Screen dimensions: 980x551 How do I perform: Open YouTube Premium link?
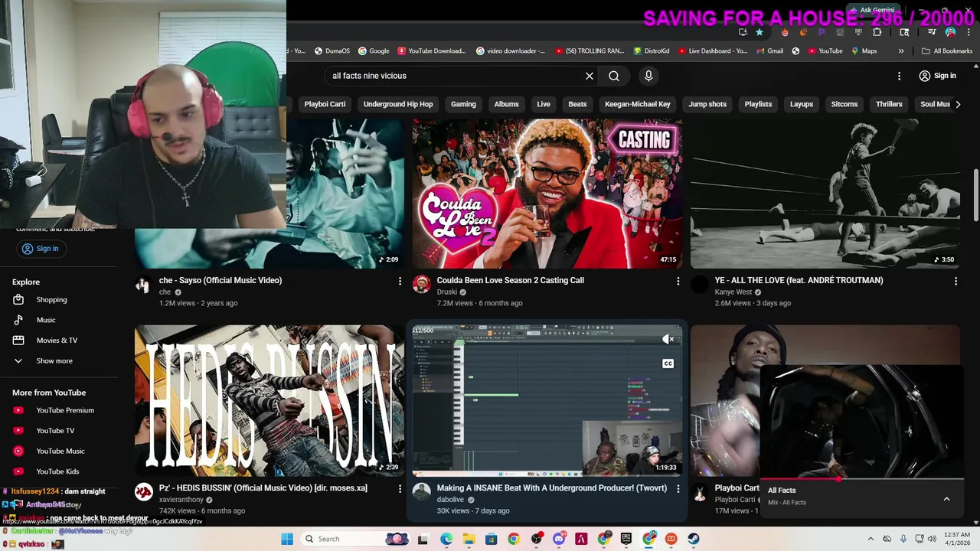coord(65,410)
